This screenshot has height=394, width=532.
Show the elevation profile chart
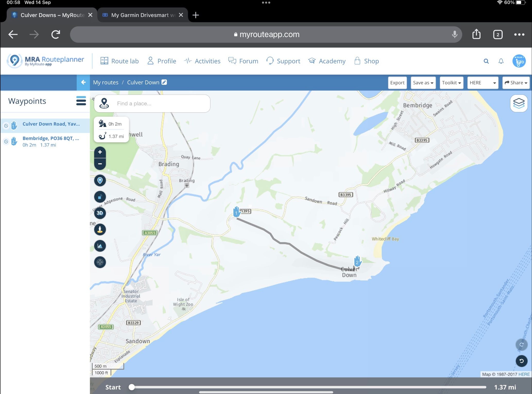point(100,246)
